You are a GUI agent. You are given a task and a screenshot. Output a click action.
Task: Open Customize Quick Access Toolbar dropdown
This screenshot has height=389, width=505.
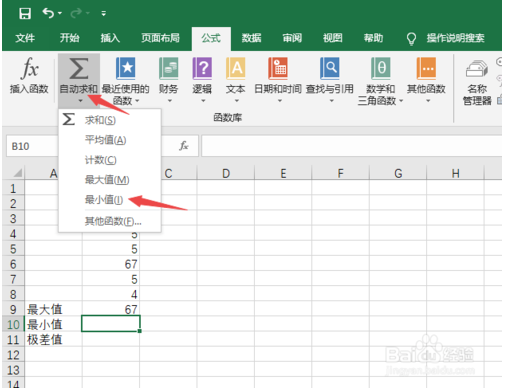pos(104,13)
